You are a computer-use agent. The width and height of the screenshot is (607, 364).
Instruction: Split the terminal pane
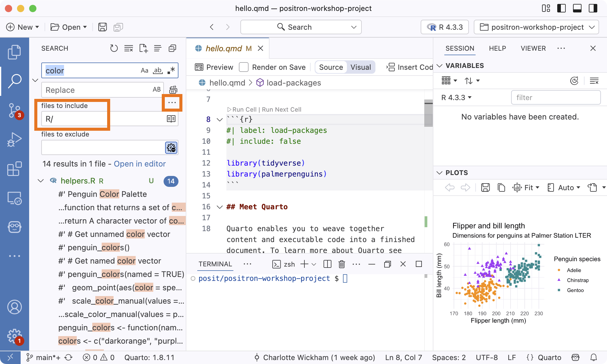327,264
